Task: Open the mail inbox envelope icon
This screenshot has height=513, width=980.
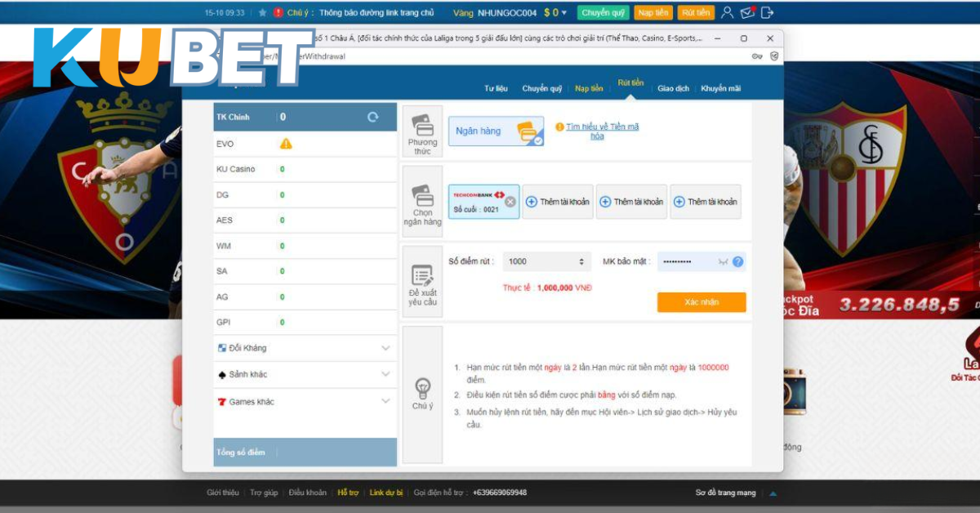Action: [x=747, y=12]
